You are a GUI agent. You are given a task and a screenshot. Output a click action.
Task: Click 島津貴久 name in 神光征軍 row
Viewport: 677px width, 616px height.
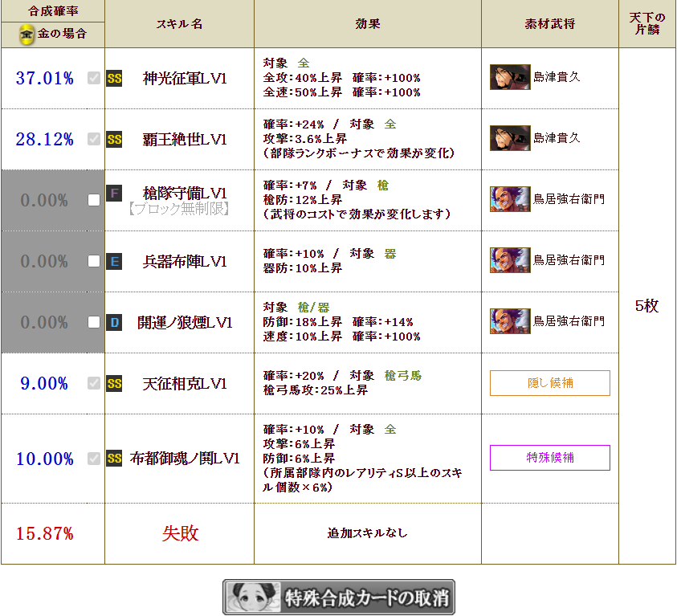click(557, 77)
